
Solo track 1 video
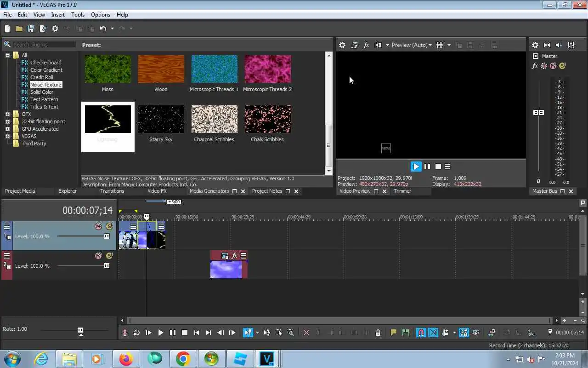coord(109,226)
